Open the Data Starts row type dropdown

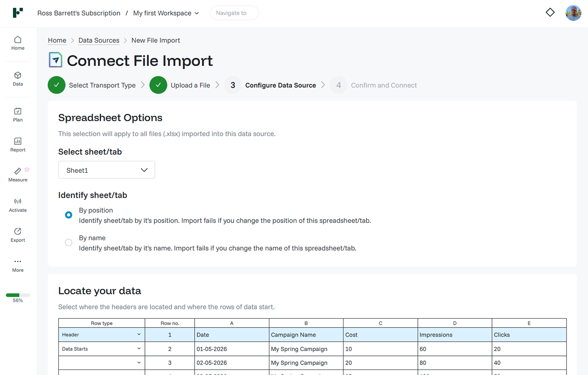(101, 349)
